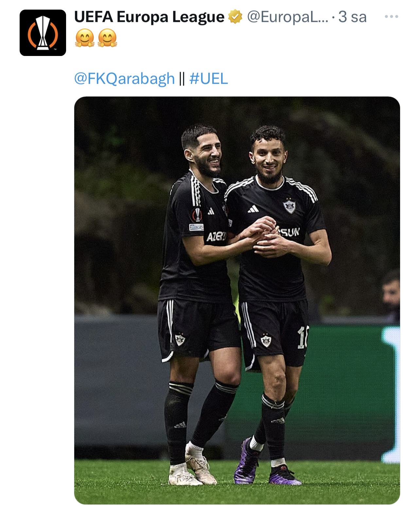This screenshot has height=506, width=420.
Task: Click the "3 sa" tweet timestamp
Action: (353, 17)
